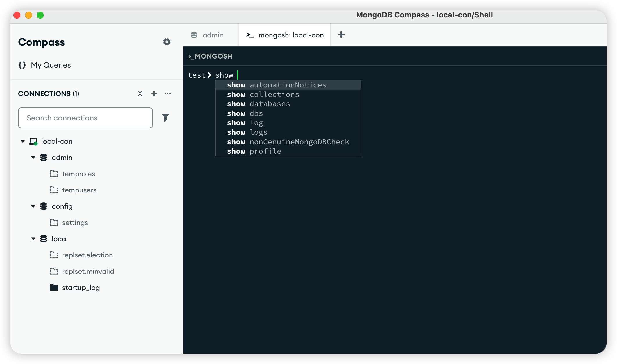This screenshot has height=364, width=617.
Task: Click the filter connections funnel icon
Action: [x=165, y=118]
